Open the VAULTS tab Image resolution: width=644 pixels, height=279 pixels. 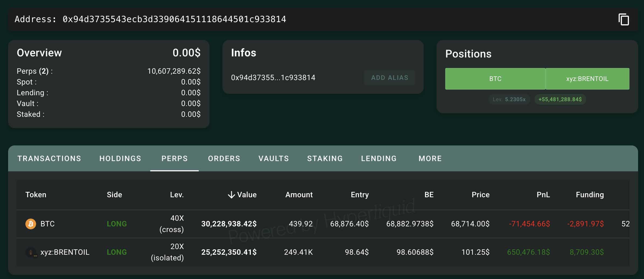coord(273,158)
